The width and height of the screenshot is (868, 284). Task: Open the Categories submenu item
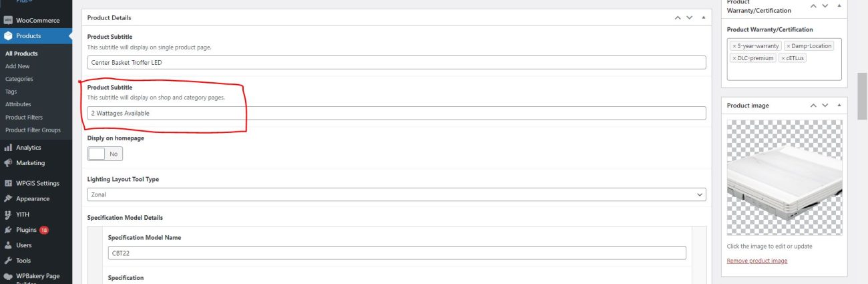click(x=19, y=79)
